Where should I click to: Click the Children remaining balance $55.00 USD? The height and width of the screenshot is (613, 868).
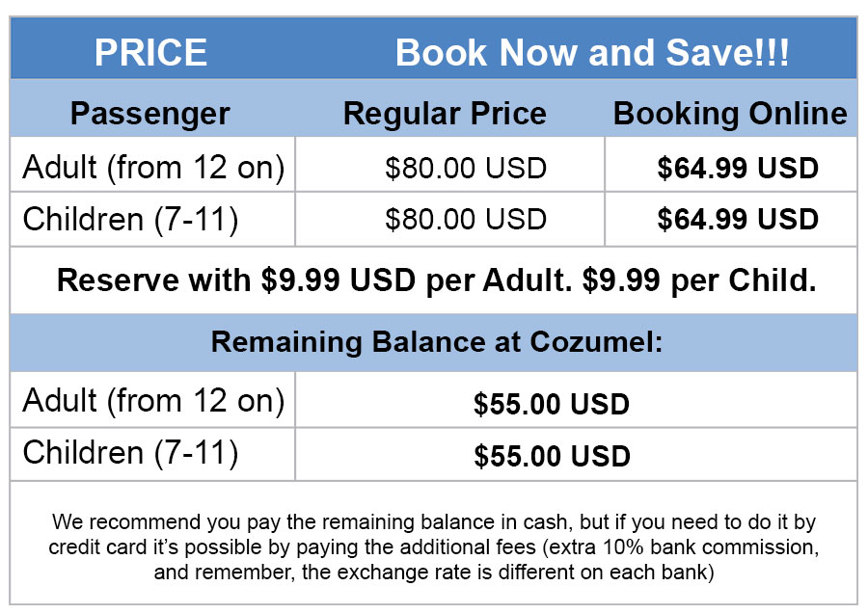click(552, 456)
